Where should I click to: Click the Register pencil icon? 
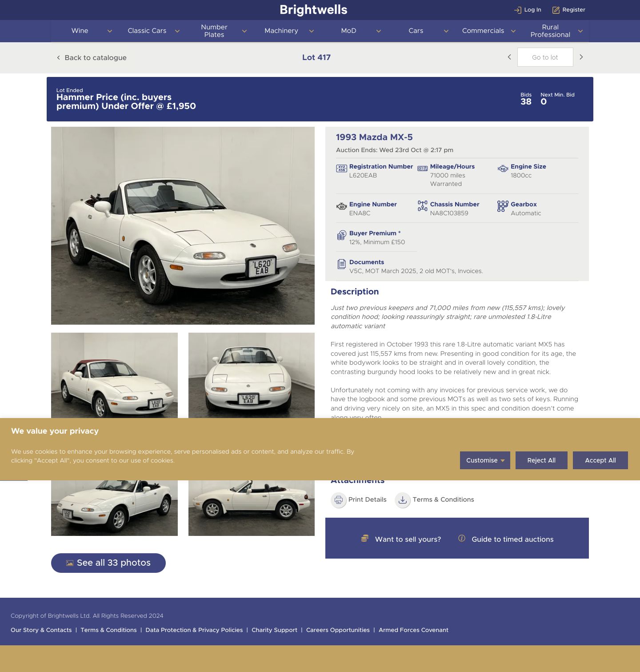tap(556, 10)
